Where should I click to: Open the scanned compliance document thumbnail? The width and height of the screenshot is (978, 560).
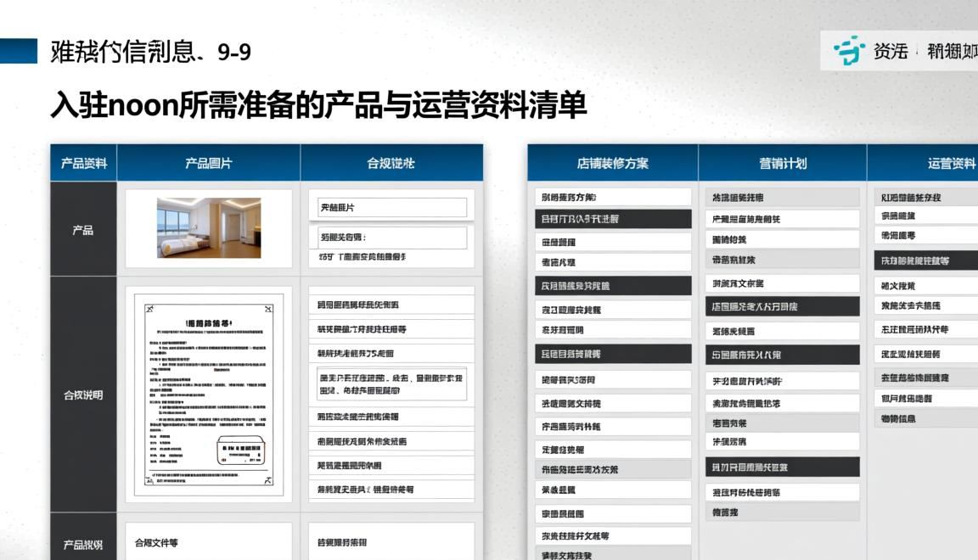coord(209,395)
